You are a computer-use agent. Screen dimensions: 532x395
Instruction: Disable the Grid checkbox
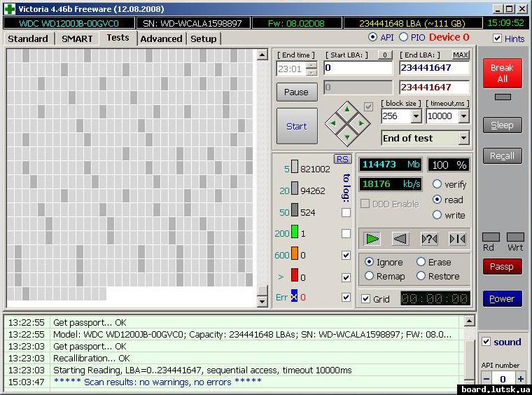point(365,299)
